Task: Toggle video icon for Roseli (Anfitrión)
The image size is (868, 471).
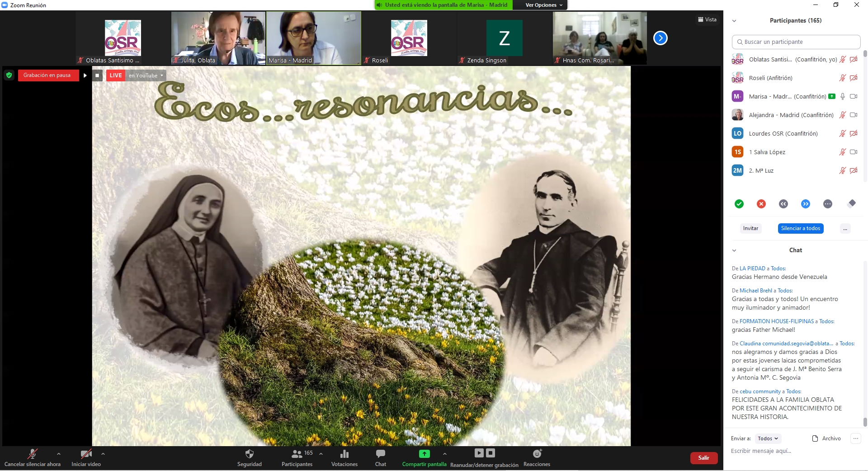Action: click(x=854, y=78)
